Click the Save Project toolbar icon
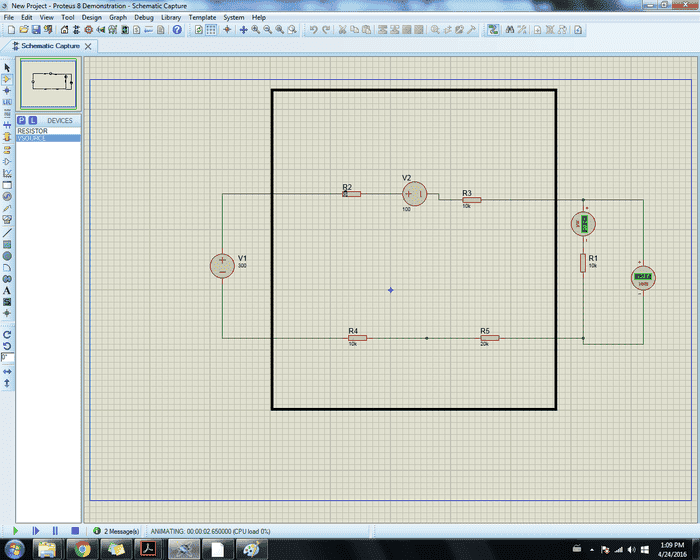 (x=36, y=31)
